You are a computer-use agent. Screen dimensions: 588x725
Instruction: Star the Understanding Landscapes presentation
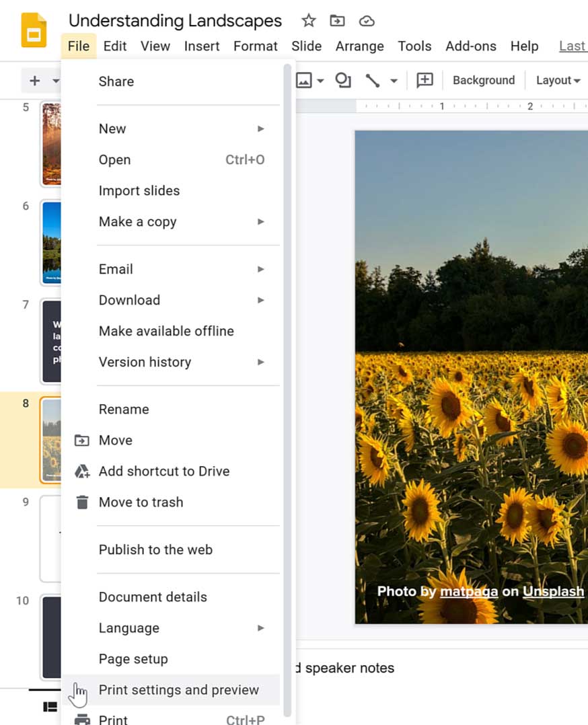coord(308,21)
